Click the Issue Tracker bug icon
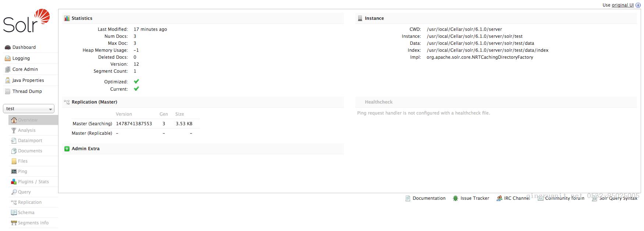This screenshot has height=231, width=644. [455, 198]
